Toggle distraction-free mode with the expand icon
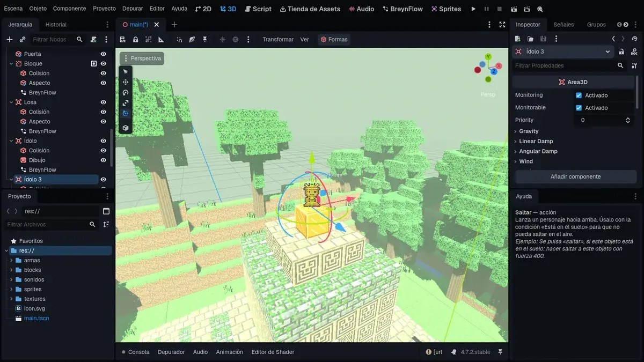Viewport: 644px width, 362px height. [502, 25]
